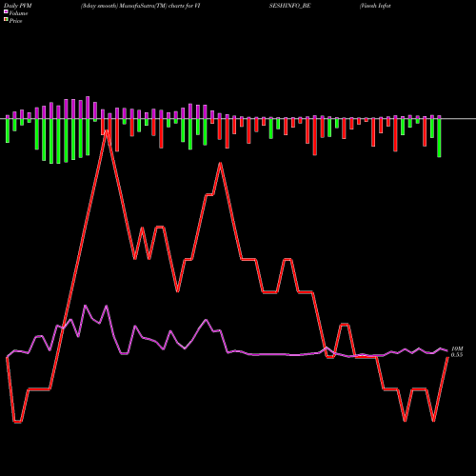
Task: Select the 'Volume' legend label
Action: tap(18, 13)
